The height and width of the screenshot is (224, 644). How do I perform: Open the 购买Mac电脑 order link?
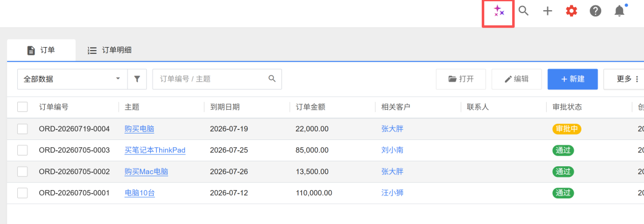tap(146, 172)
